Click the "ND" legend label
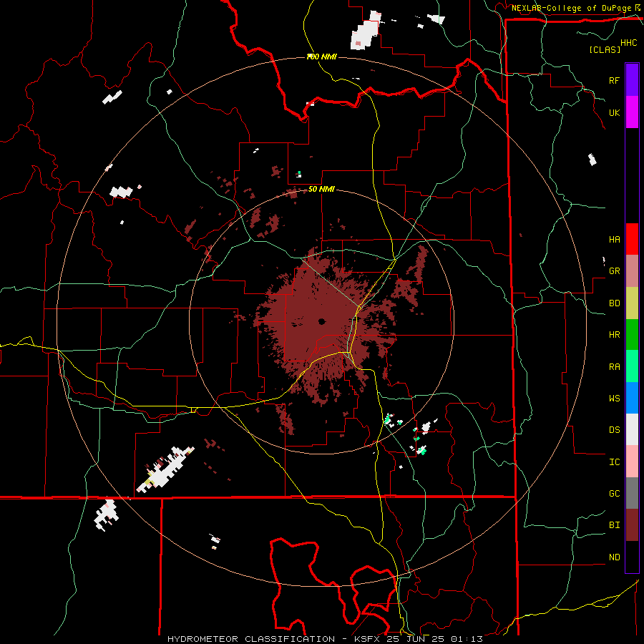This screenshot has width=644, height=644. [x=614, y=557]
